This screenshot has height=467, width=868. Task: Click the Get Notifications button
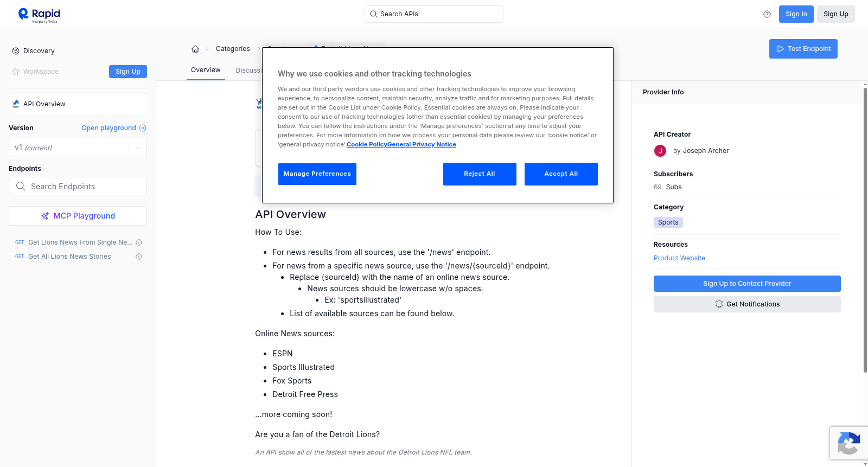(747, 304)
